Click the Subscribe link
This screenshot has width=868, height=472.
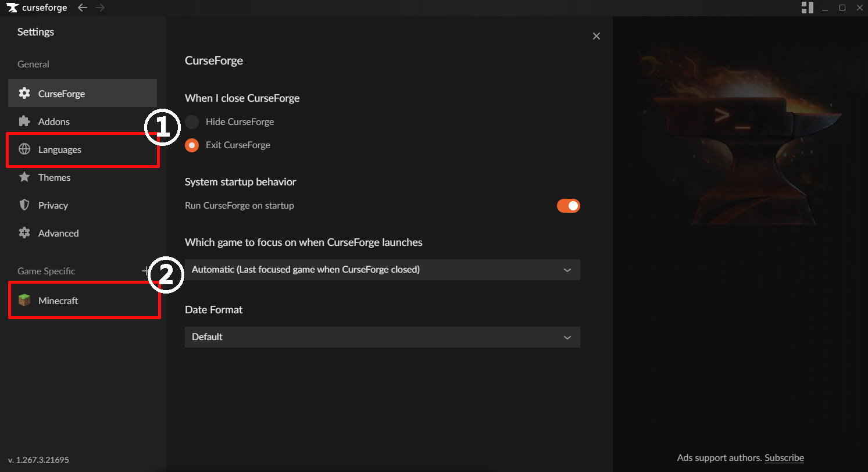(784, 458)
